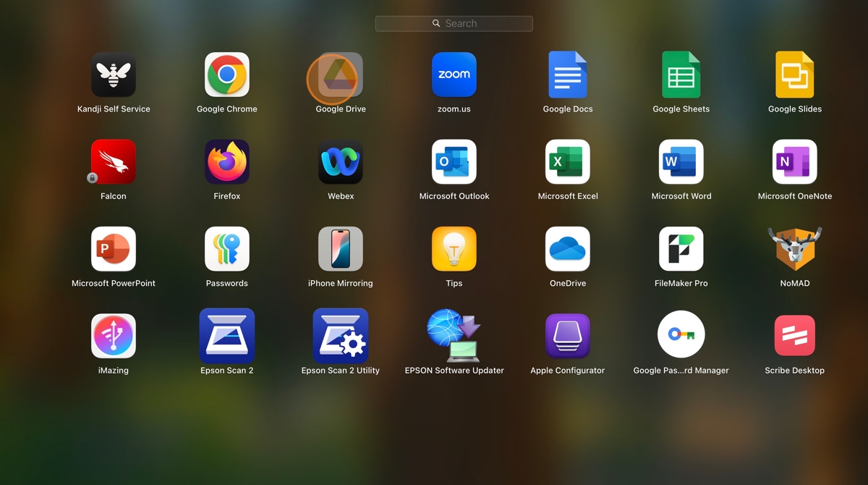Open Microsoft OneNote icon
Screen dimensions: 868x485
pyautogui.click(x=795, y=161)
